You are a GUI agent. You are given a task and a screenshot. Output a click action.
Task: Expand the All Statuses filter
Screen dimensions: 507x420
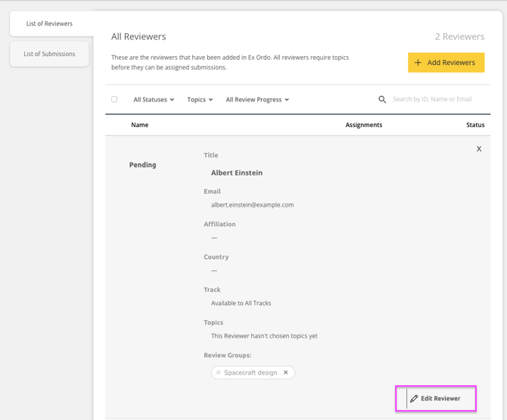pos(154,100)
